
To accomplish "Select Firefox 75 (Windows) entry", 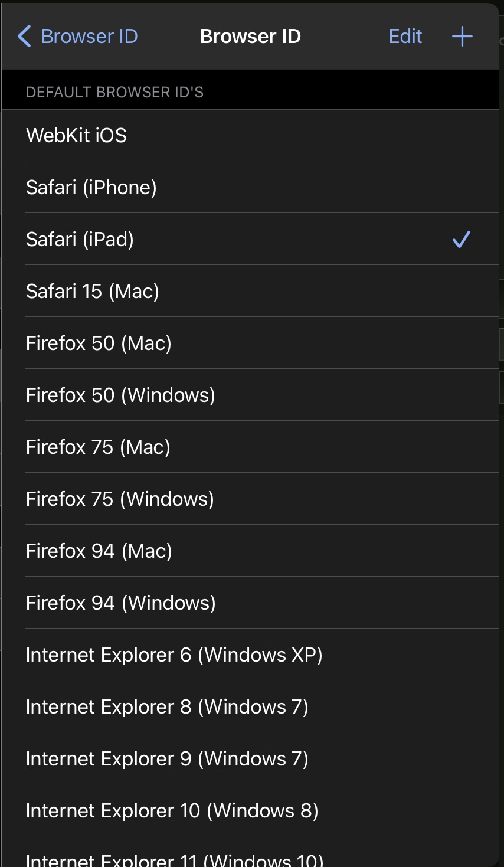I will click(251, 499).
